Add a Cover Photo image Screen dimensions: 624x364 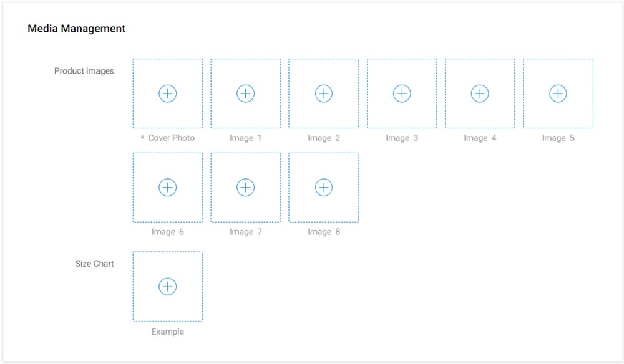[167, 93]
